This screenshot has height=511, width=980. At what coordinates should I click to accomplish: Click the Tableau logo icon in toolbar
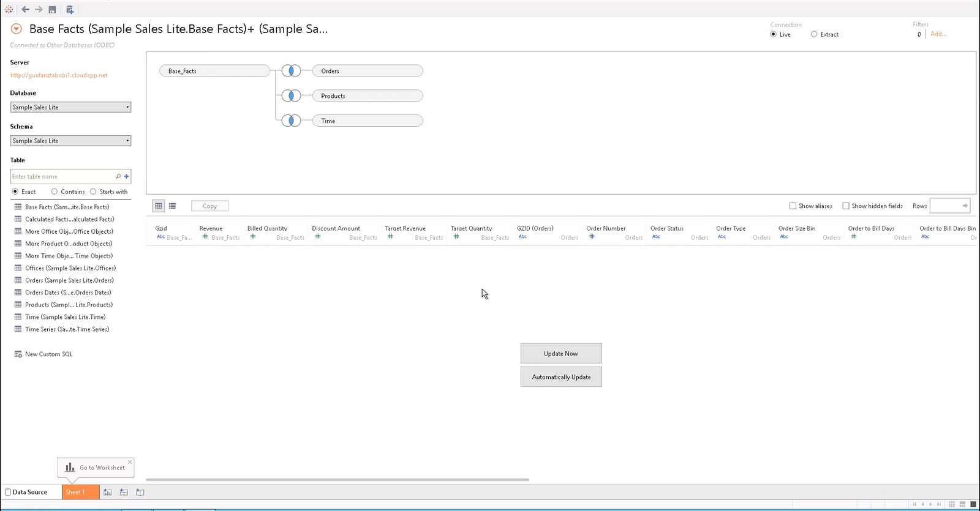pos(9,9)
